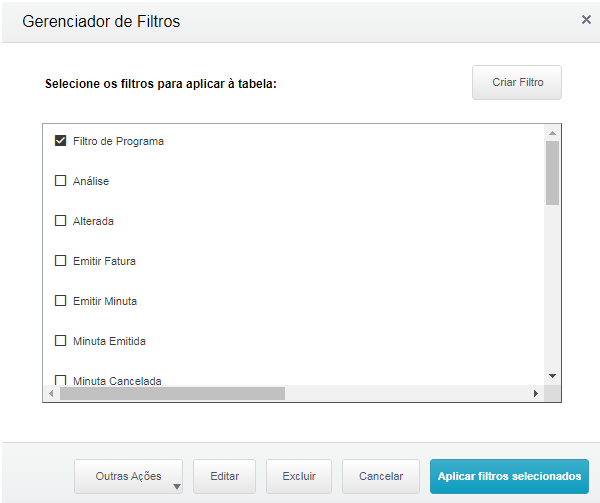Toggle the Minuta Emitida checkbox

pyautogui.click(x=60, y=341)
